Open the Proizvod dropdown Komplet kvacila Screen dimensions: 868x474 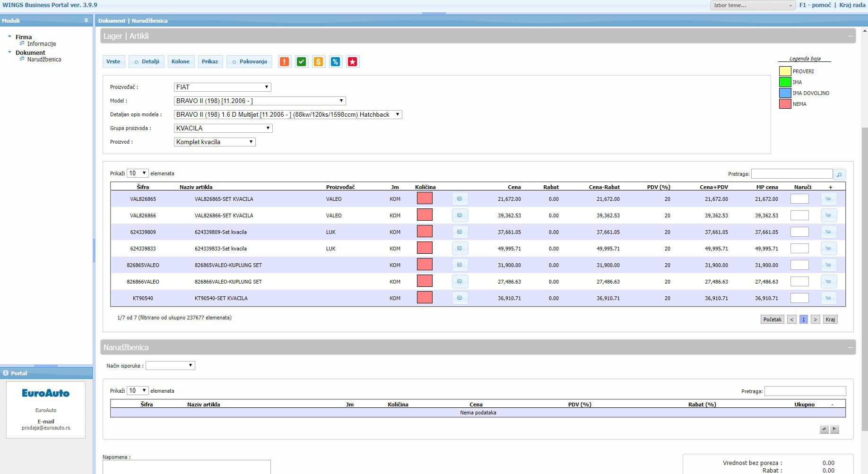pyautogui.click(x=215, y=142)
